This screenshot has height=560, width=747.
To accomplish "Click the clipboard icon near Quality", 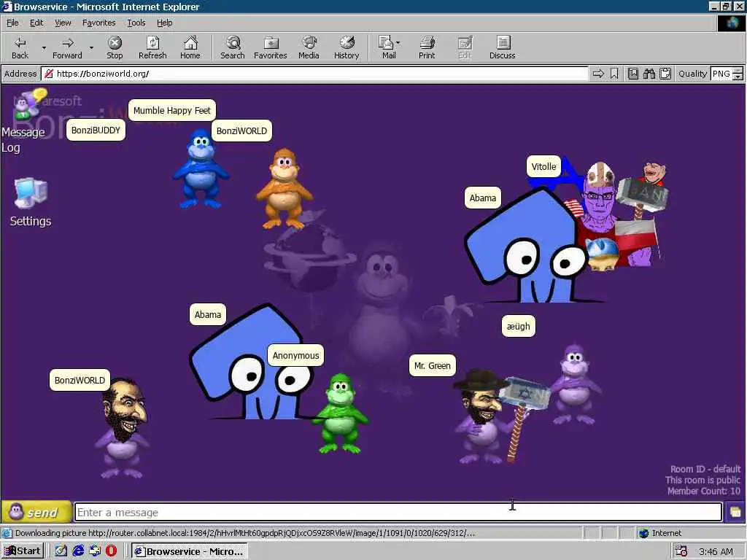I will [x=665, y=74].
